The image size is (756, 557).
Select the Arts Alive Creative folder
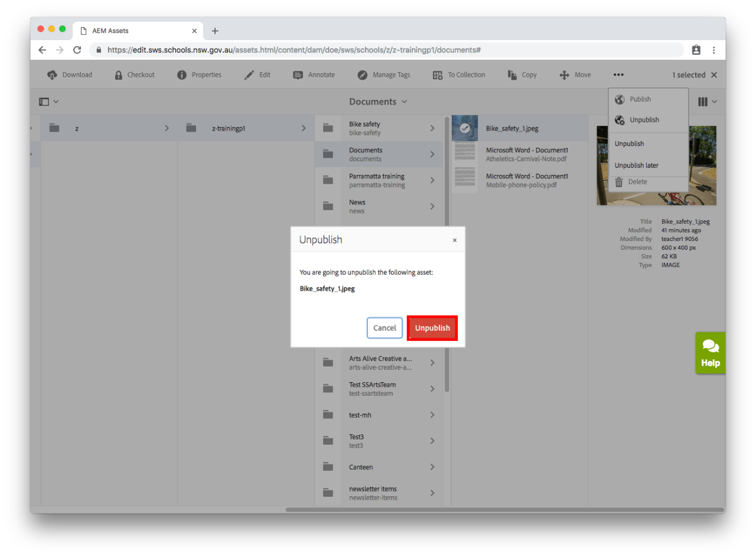379,363
